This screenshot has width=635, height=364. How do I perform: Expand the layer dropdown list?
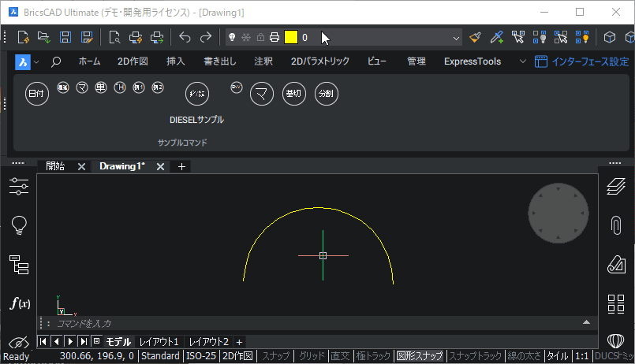click(x=456, y=37)
